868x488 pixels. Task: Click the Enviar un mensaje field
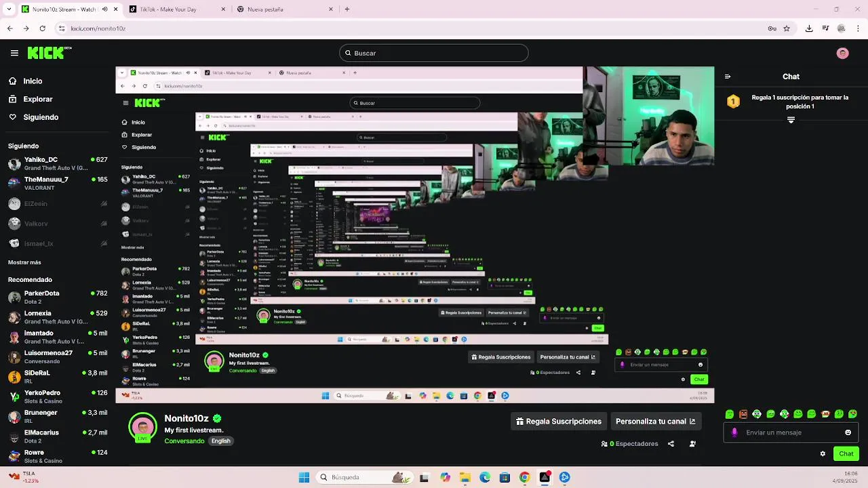click(791, 432)
